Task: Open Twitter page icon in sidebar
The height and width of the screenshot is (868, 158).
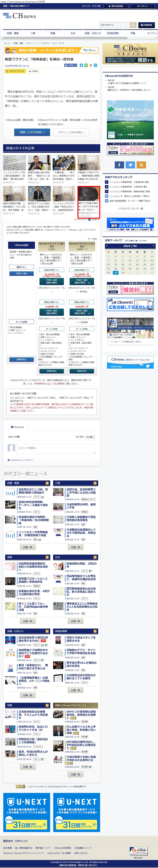Action: tap(130, 165)
